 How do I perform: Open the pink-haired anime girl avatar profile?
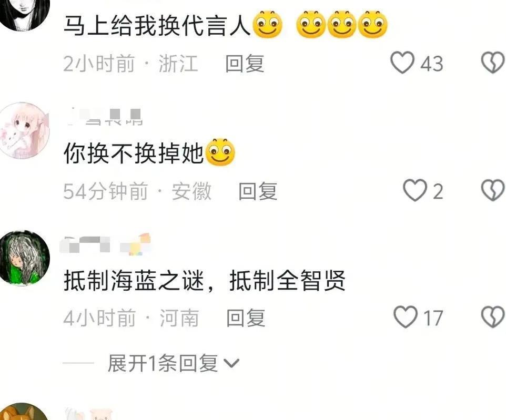(25, 130)
